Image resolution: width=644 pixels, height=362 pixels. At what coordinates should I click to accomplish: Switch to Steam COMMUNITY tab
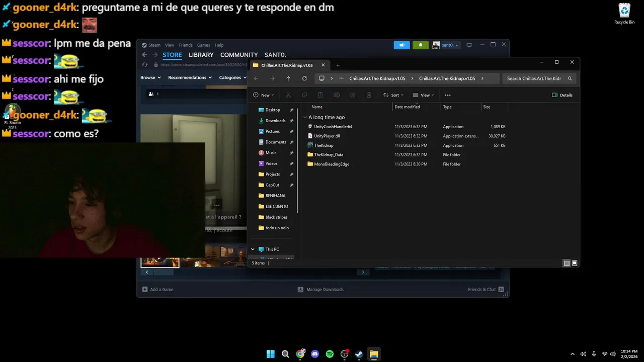[x=239, y=55]
